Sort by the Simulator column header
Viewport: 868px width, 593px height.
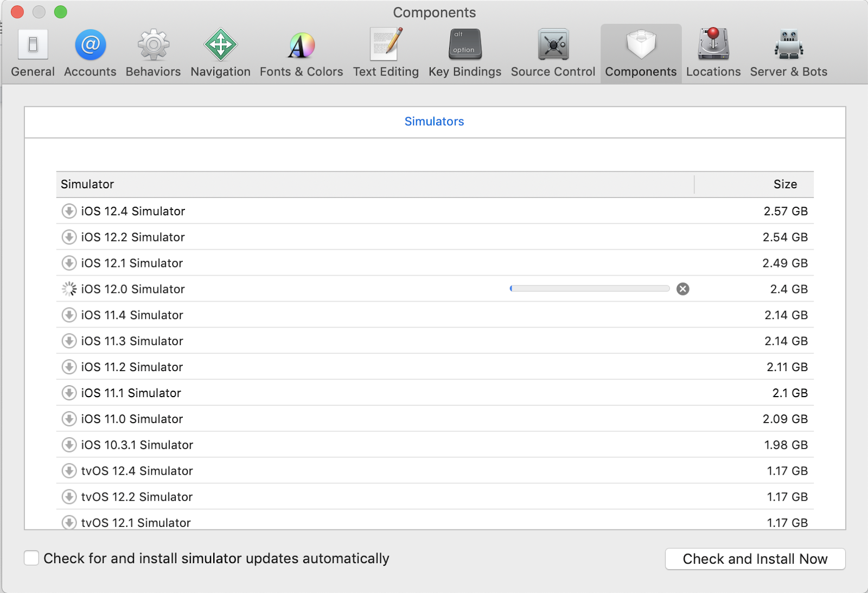(375, 184)
